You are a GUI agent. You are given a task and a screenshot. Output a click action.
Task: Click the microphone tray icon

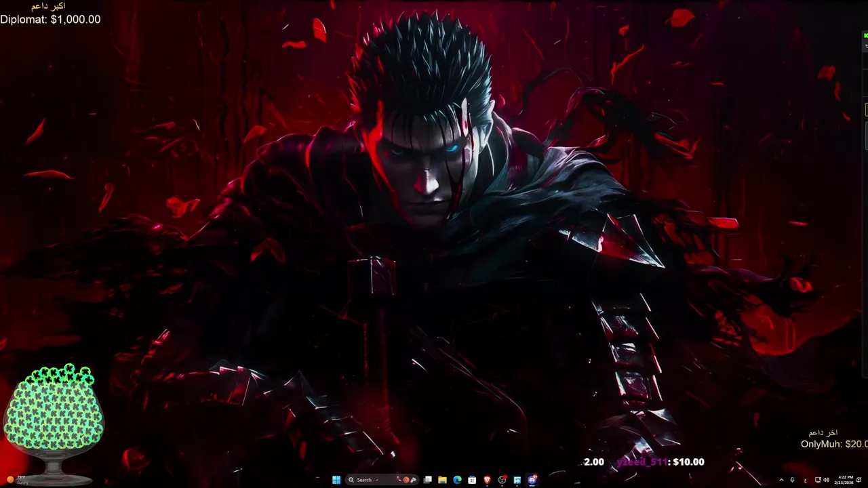[x=792, y=480]
